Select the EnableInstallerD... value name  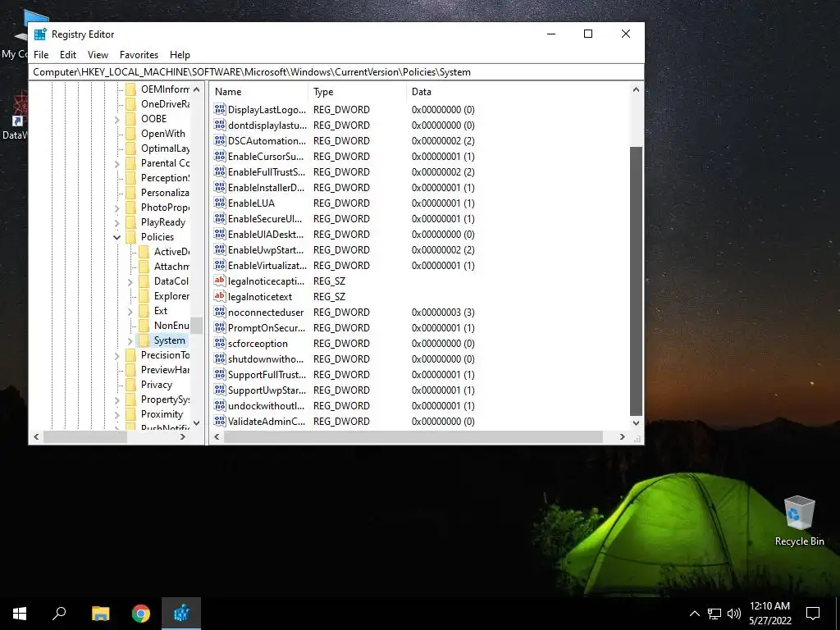pyautogui.click(x=267, y=188)
